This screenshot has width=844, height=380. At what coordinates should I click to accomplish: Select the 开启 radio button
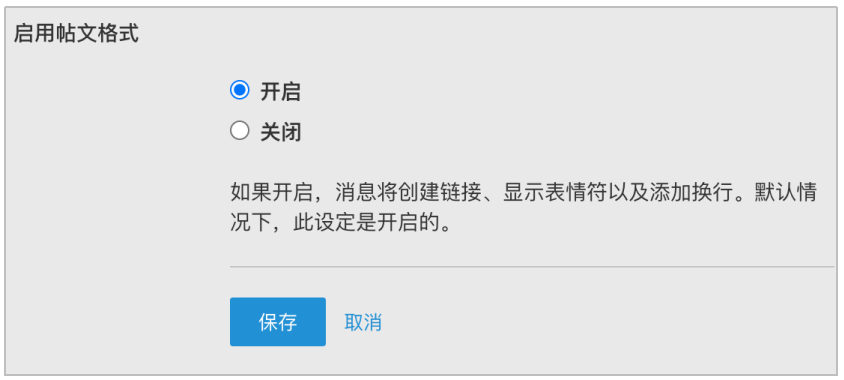[x=240, y=90]
